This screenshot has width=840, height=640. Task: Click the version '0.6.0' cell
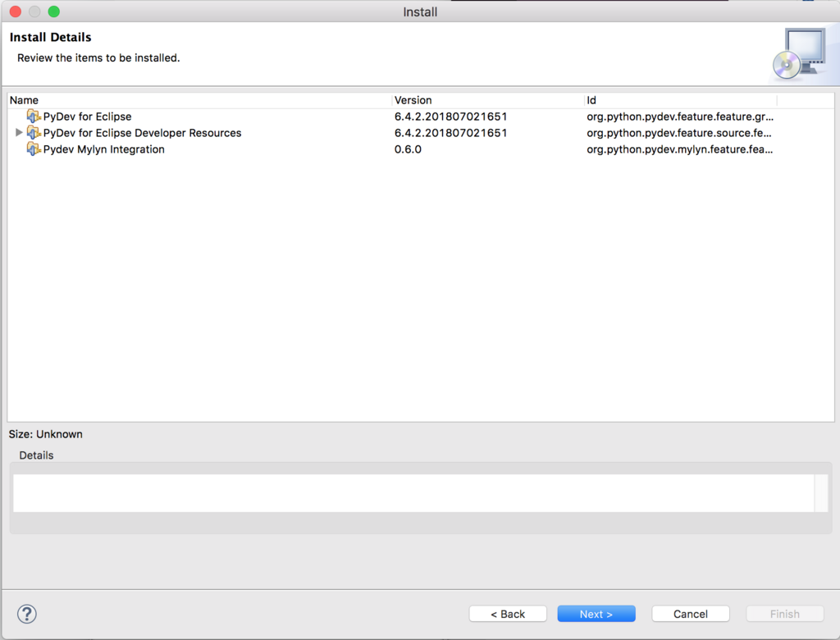pos(408,149)
